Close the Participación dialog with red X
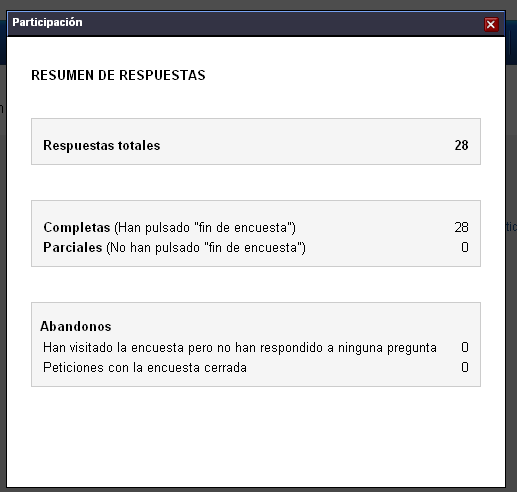The height and width of the screenshot is (492, 517). pyautogui.click(x=491, y=24)
